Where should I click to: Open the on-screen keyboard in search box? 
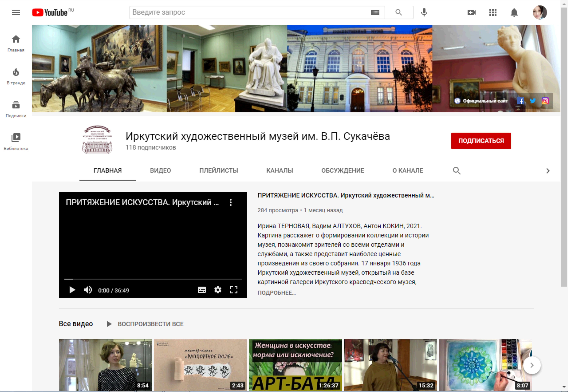(375, 13)
